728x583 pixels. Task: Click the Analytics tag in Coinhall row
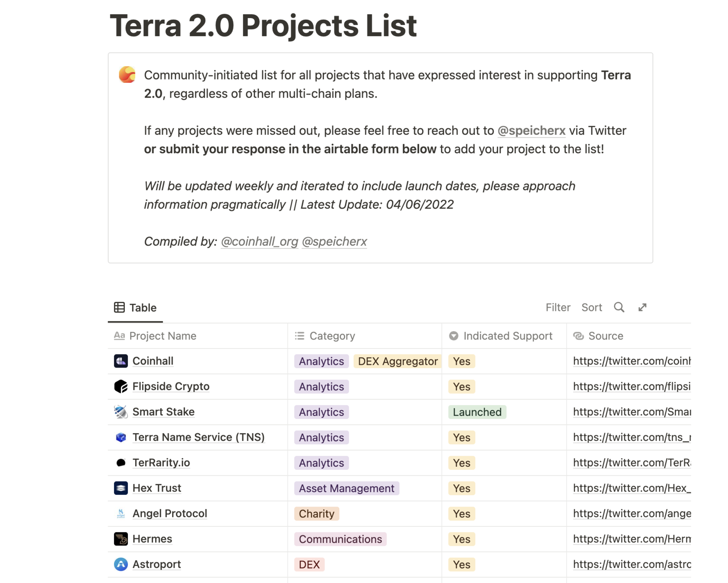point(321,361)
